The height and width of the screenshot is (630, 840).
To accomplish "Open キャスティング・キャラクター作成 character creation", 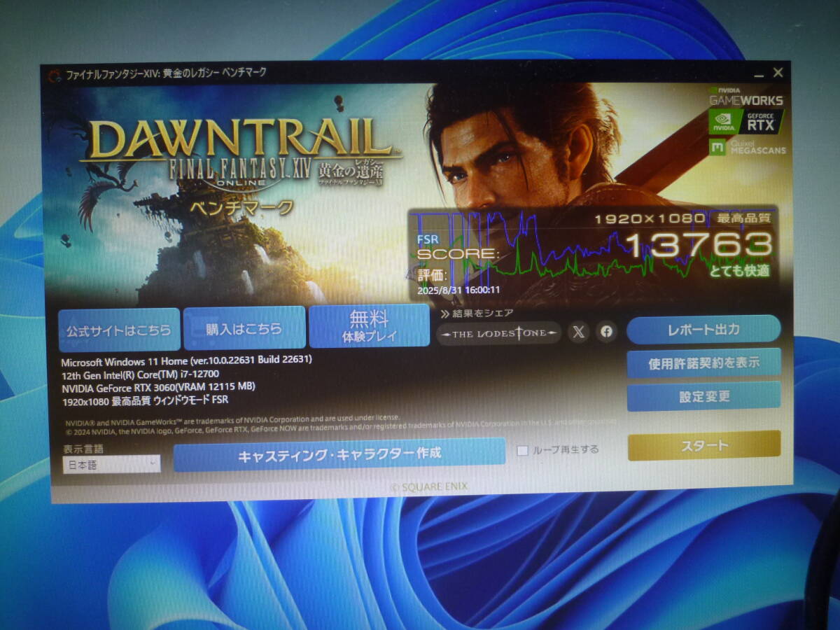I will click(339, 454).
